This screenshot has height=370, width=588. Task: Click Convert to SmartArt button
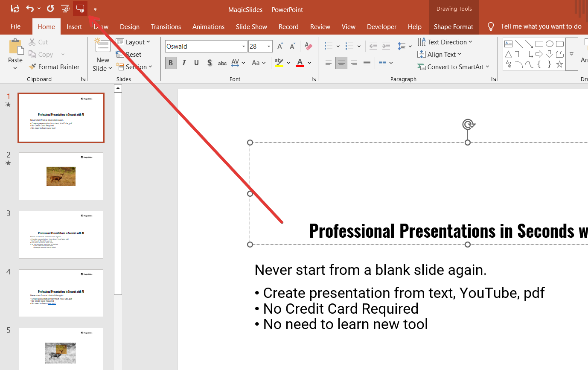point(455,67)
